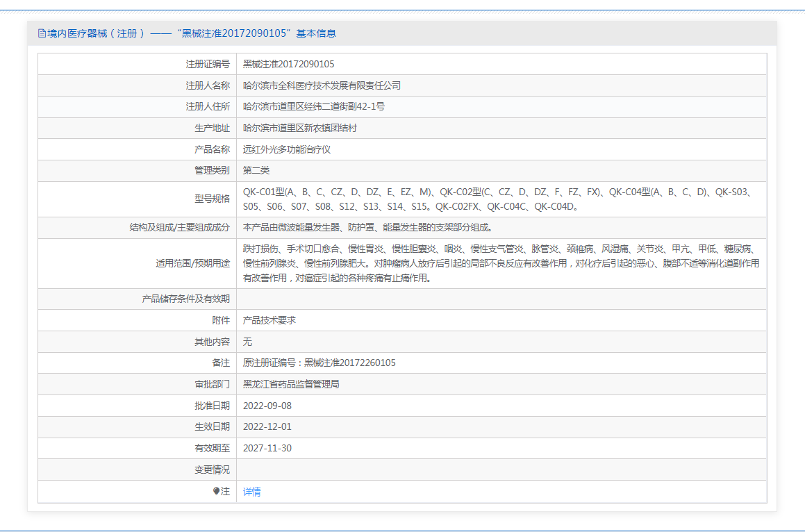Select registration number 黑械注准20172090105 value
Image resolution: width=805 pixels, height=532 pixels.
288,64
